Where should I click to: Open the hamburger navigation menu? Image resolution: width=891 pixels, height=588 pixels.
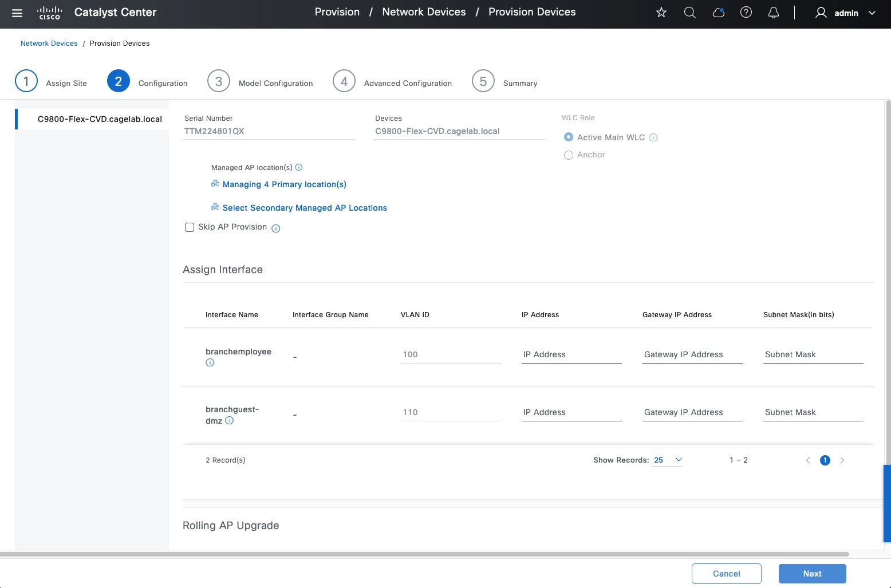click(x=17, y=13)
